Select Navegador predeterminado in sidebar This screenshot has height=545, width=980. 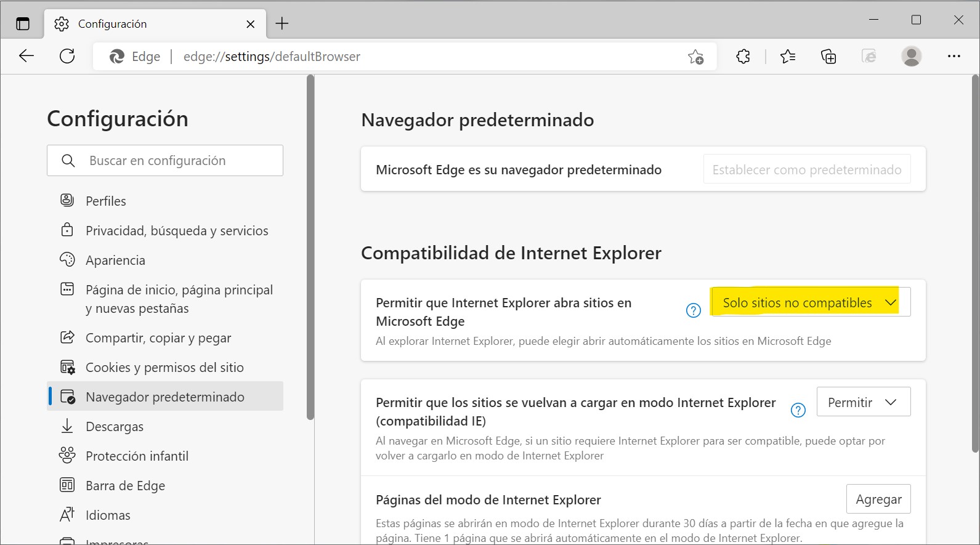click(x=165, y=397)
